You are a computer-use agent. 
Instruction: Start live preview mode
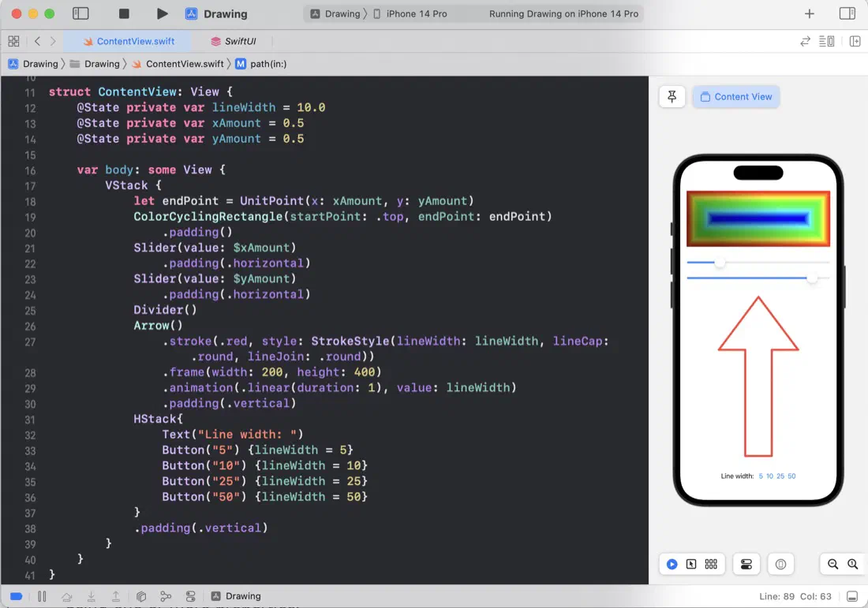pyautogui.click(x=672, y=565)
